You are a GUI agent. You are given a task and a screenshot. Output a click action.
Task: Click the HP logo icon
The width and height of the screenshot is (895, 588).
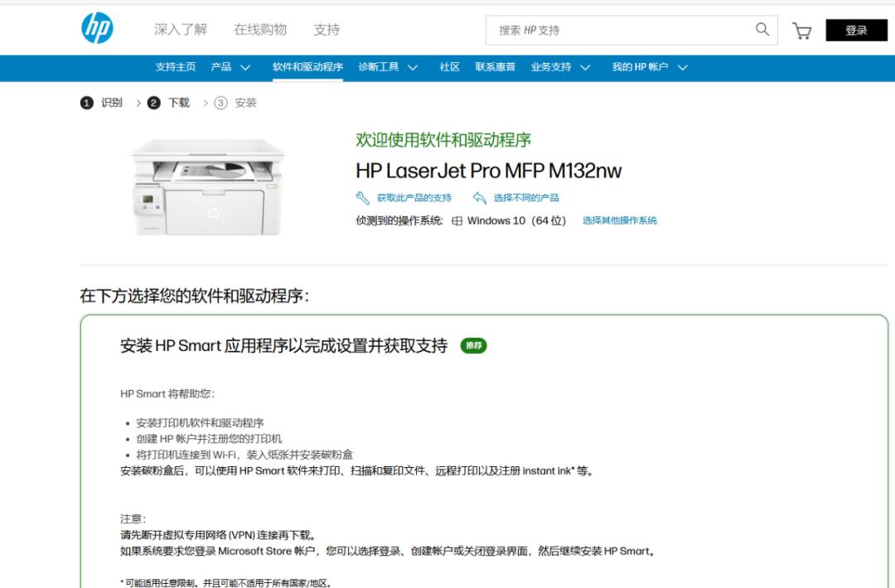point(97,28)
